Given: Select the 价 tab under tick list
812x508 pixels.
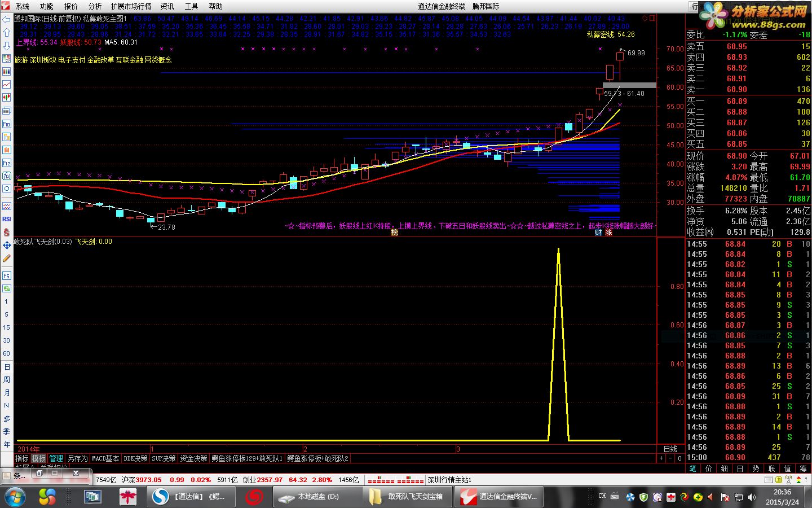Looking at the screenshot, I should (x=709, y=468).
